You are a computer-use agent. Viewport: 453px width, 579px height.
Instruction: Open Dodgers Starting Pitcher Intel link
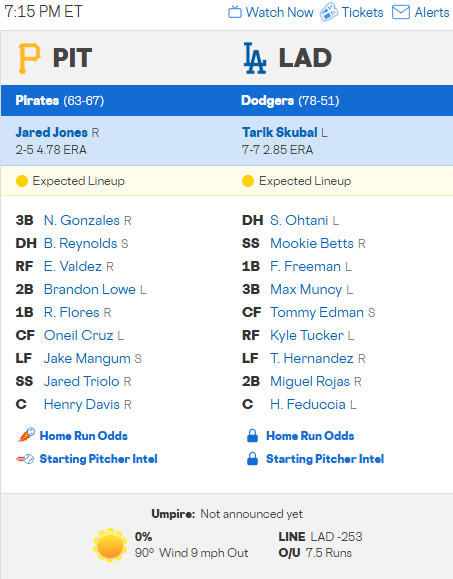pyautogui.click(x=325, y=459)
